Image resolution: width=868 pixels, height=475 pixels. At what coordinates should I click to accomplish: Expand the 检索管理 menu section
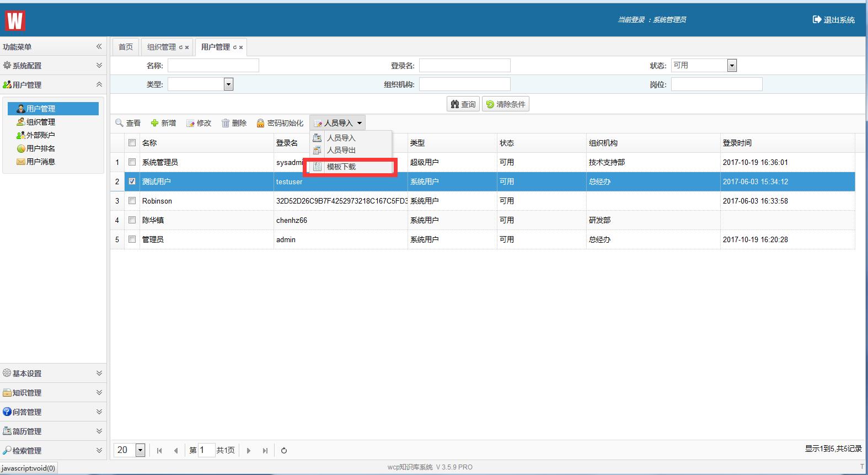pyautogui.click(x=53, y=450)
